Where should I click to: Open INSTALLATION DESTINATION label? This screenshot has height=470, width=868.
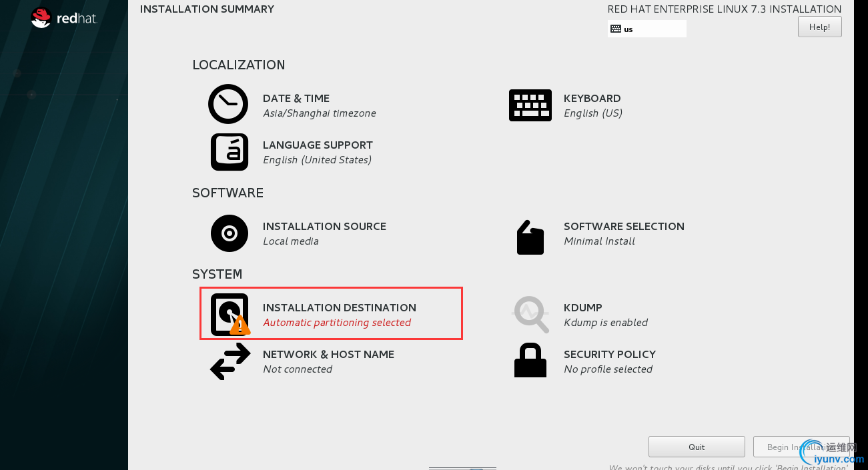[x=340, y=308]
